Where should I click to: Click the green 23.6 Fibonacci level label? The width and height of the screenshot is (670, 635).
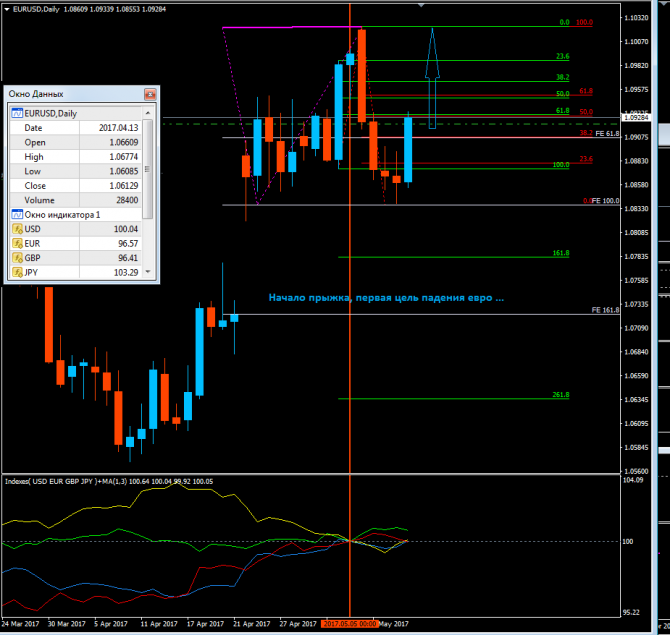pos(562,56)
